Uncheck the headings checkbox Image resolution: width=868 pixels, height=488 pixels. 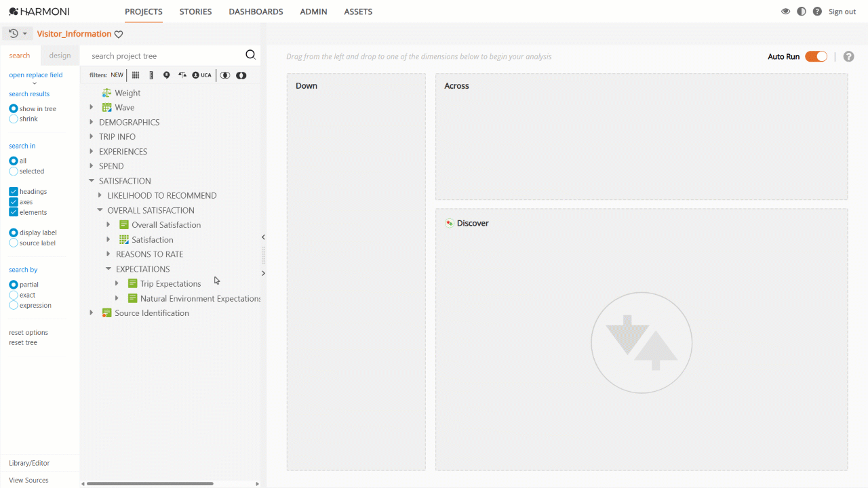[x=14, y=192]
